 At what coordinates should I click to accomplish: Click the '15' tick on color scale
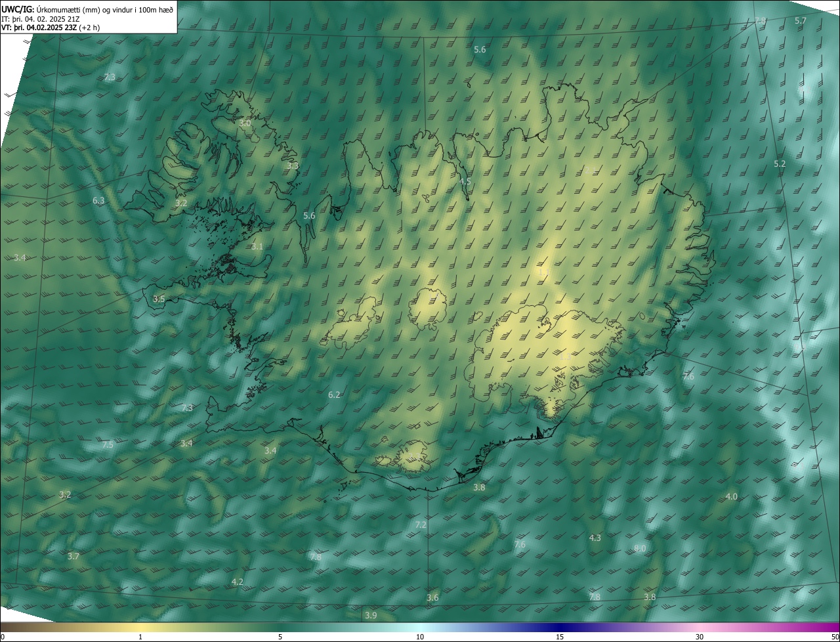pyautogui.click(x=560, y=637)
